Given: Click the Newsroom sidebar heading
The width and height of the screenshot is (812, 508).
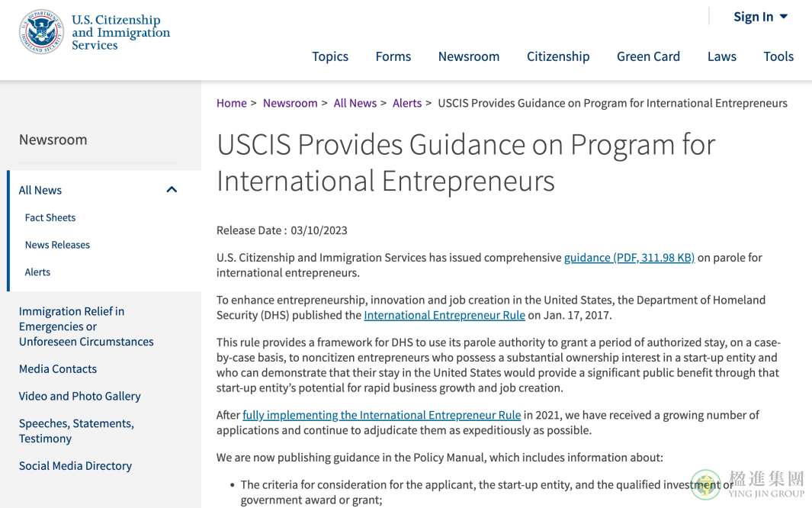Looking at the screenshot, I should coord(53,140).
